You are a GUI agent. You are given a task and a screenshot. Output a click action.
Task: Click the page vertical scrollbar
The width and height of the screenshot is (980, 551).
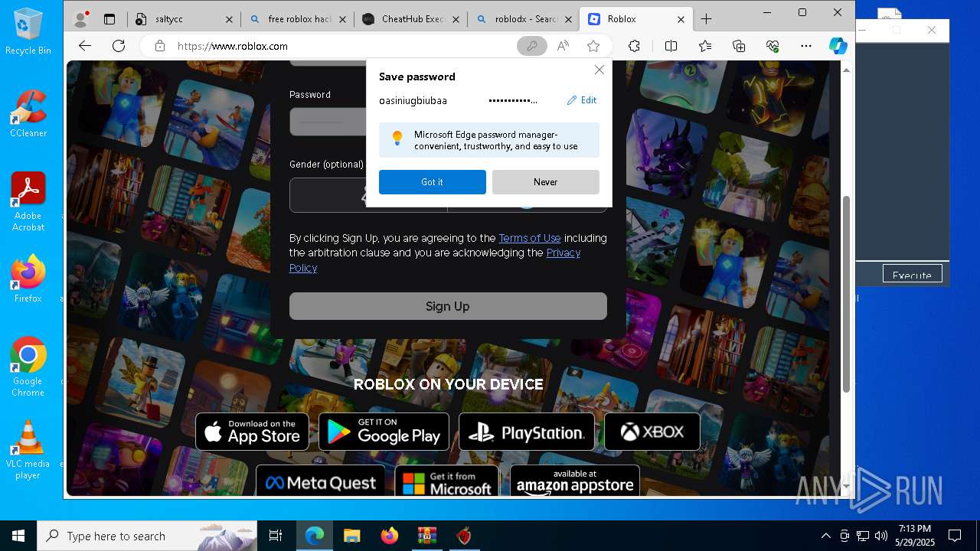pyautogui.click(x=846, y=294)
